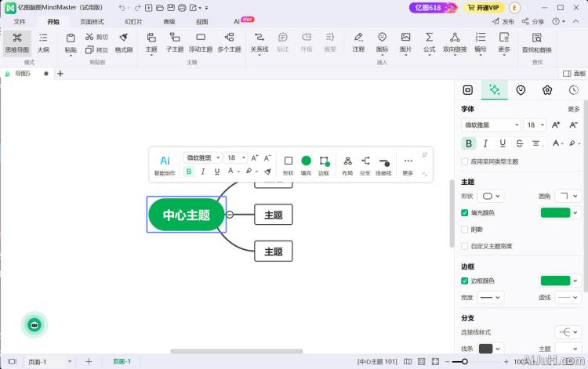
Task: Click the 分享 share button
Action: [x=533, y=22]
